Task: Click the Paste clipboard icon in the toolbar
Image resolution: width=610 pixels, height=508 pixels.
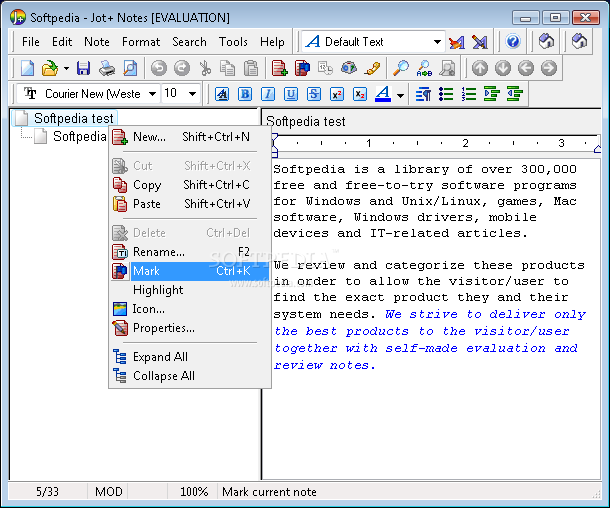Action: pyautogui.click(x=251, y=68)
